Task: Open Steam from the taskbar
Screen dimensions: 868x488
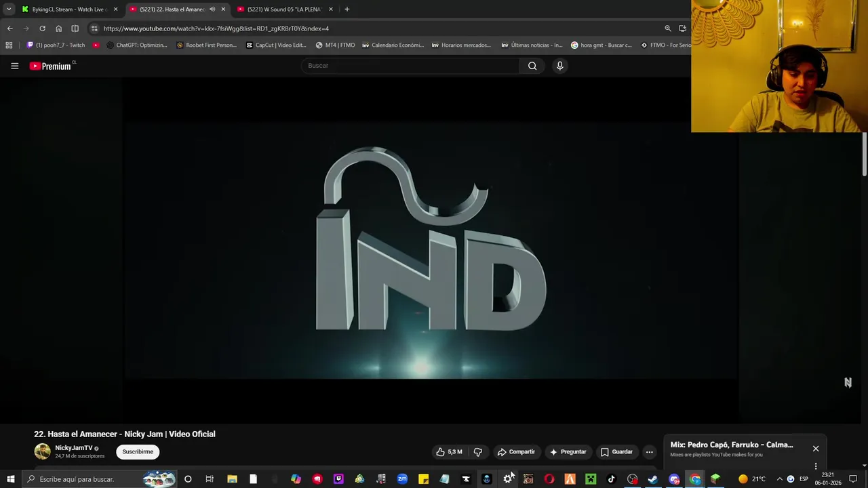Action: pos(653,479)
